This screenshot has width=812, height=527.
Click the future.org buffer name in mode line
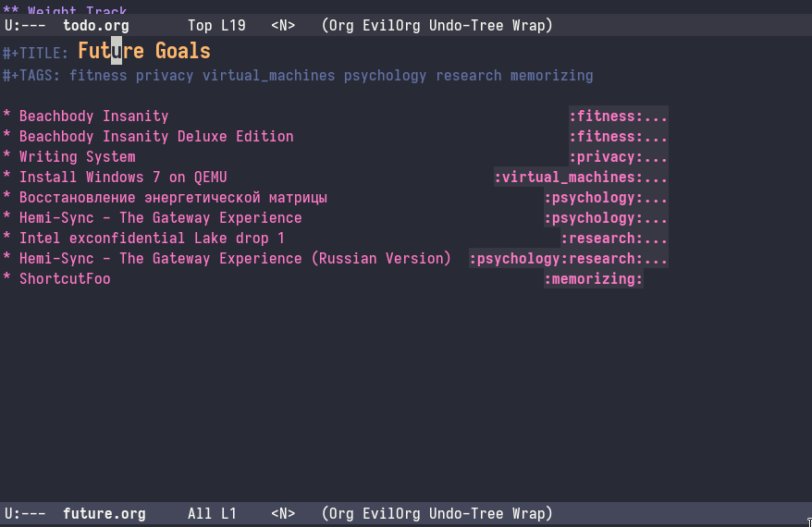105,514
